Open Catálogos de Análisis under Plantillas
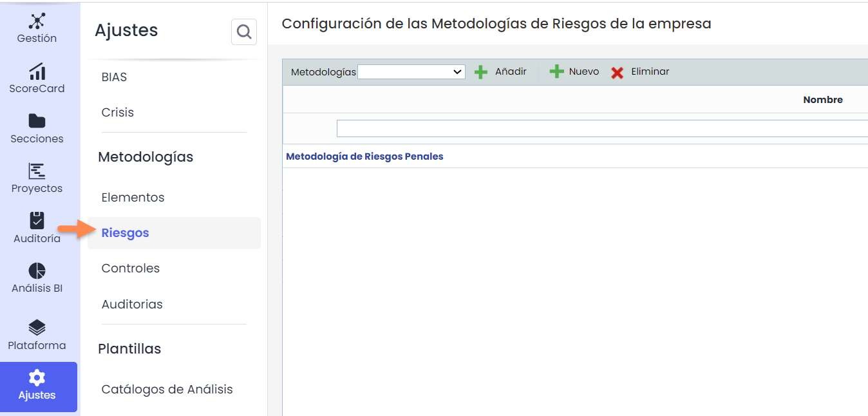The height and width of the screenshot is (416, 868). tap(167, 389)
